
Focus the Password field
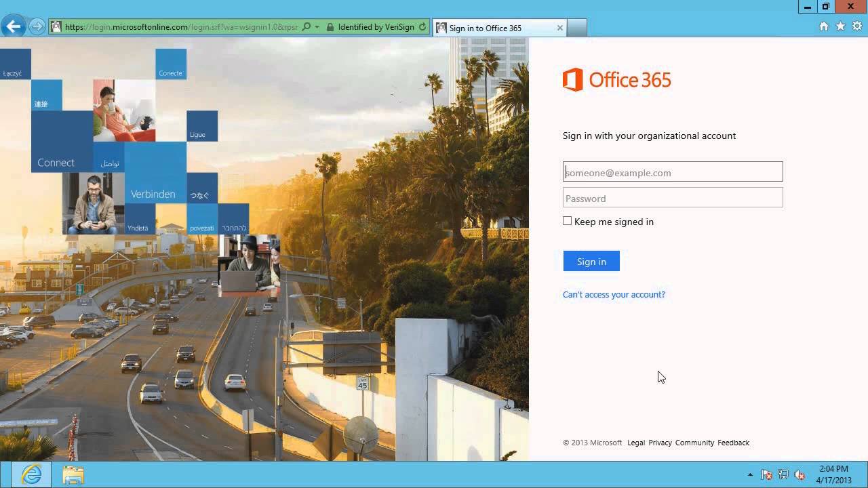click(x=673, y=198)
